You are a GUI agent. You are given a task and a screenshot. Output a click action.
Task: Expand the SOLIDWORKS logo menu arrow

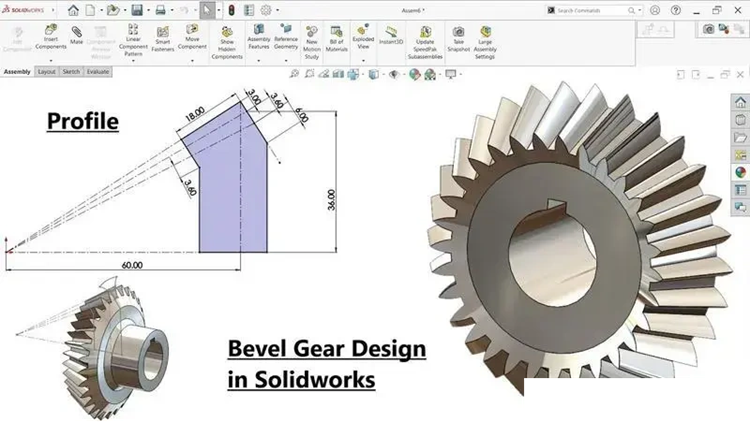(53, 10)
